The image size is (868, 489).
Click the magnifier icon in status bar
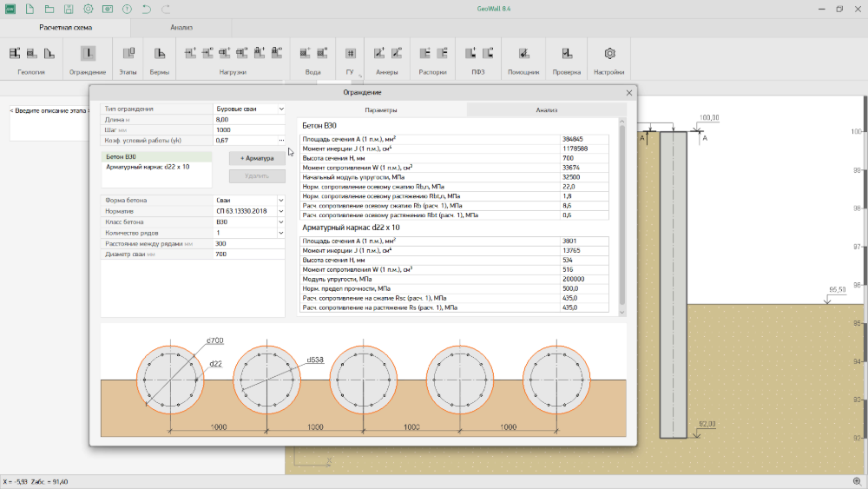click(857, 481)
